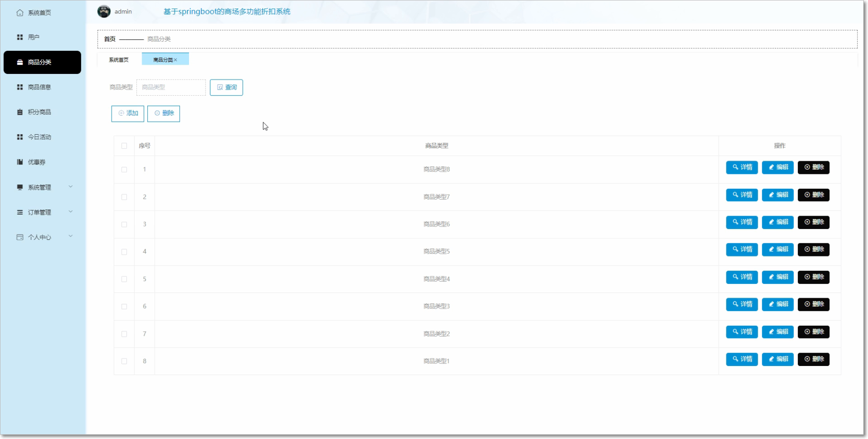Click 编辑 for 商品类型3
This screenshot has width=868, height=439.
tap(778, 304)
